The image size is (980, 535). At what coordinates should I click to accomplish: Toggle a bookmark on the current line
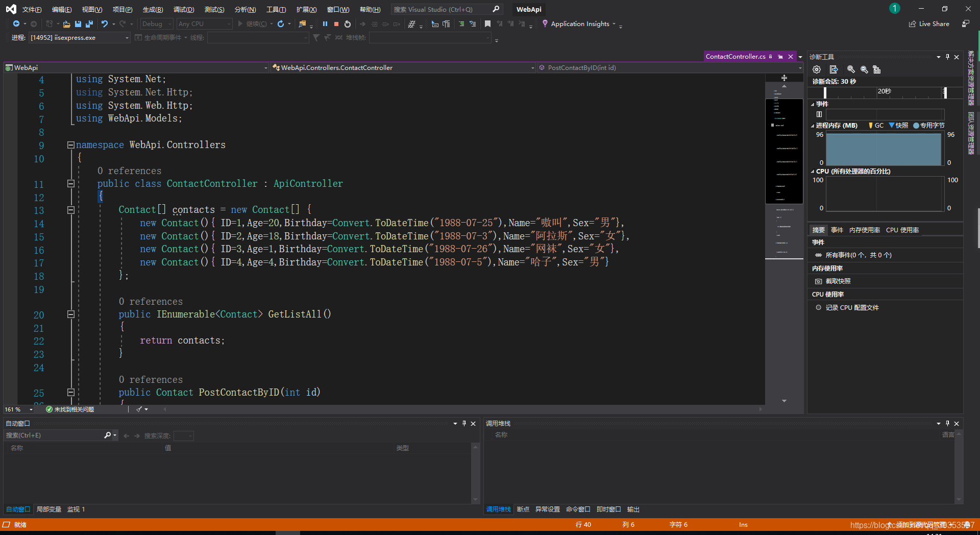click(487, 24)
